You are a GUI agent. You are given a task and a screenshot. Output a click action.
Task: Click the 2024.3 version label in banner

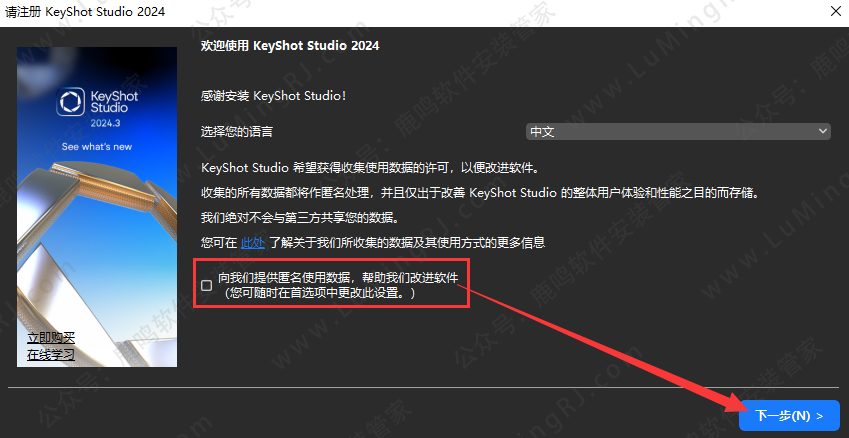point(105,123)
